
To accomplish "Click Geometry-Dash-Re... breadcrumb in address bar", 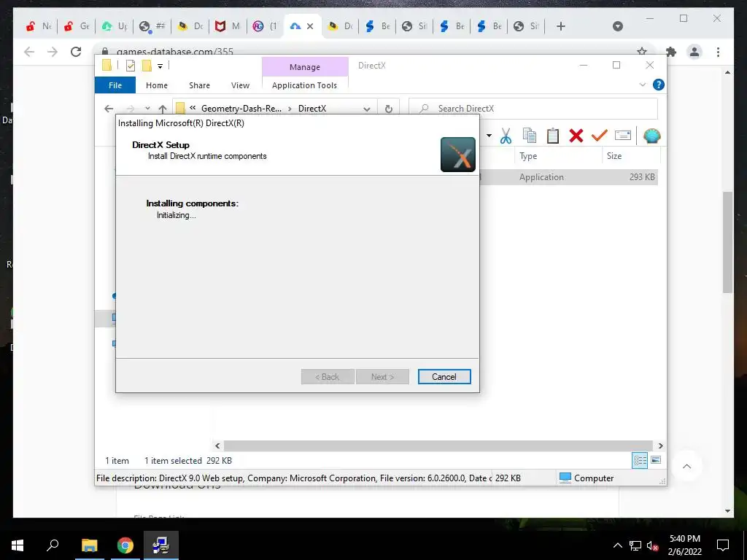I will click(241, 109).
